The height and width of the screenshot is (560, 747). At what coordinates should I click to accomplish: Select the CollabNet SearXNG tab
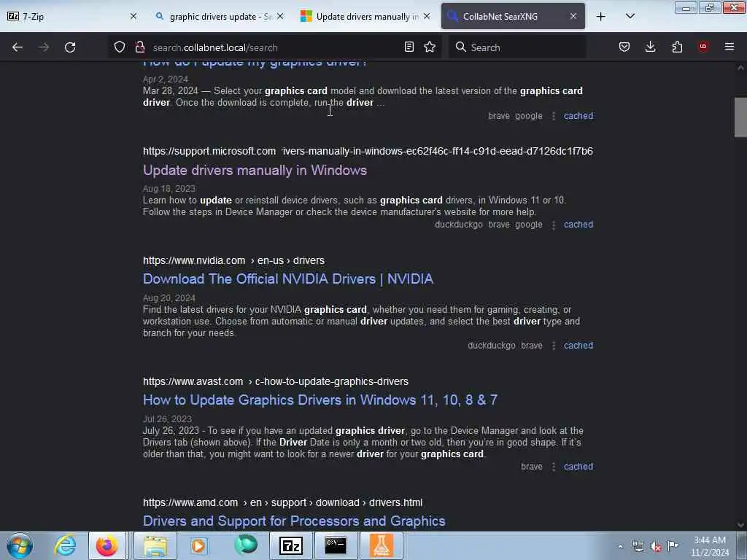[513, 17]
